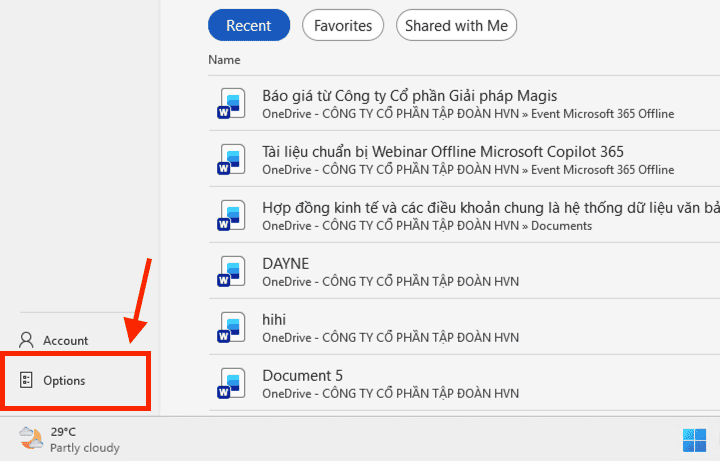Click OneDrive location under DAYNE
Image resolution: width=720 pixels, height=461 pixels.
(390, 282)
